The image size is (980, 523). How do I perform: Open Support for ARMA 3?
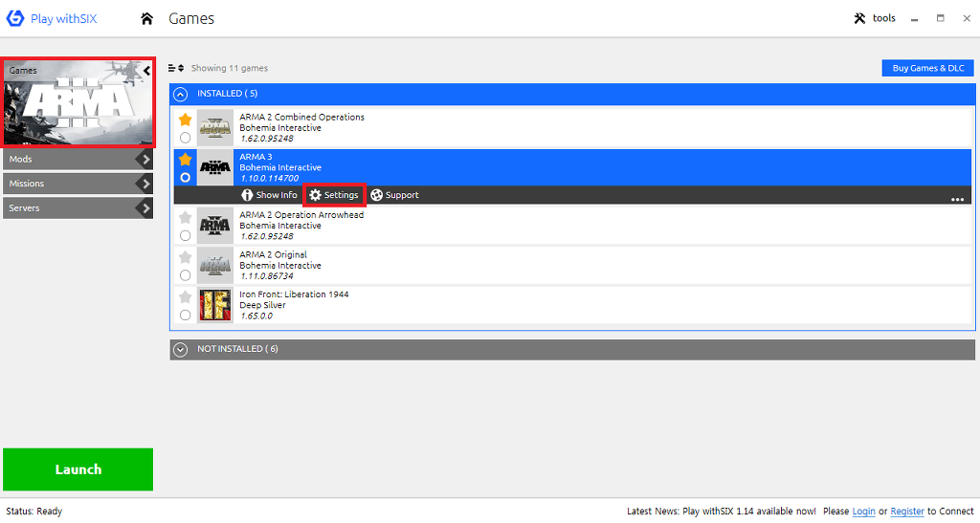coord(394,195)
